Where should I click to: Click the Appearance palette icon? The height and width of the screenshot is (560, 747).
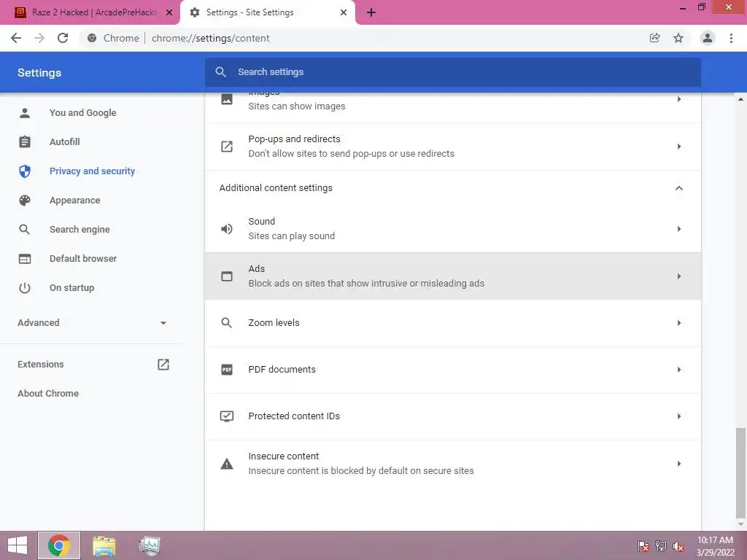(x=25, y=200)
